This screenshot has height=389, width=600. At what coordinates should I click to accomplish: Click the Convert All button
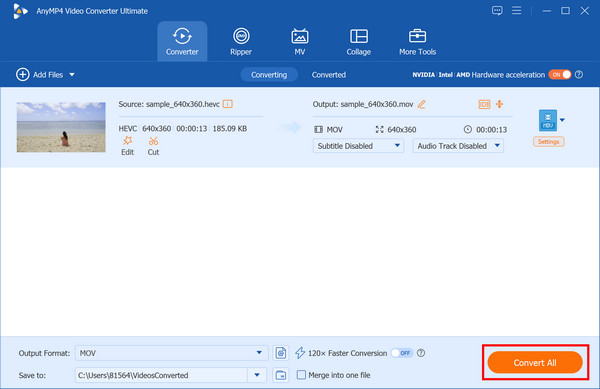(535, 362)
